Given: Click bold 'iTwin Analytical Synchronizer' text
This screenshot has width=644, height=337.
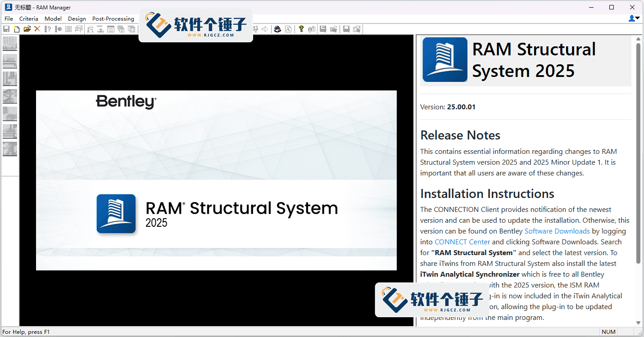Looking at the screenshot, I should pos(470,274).
